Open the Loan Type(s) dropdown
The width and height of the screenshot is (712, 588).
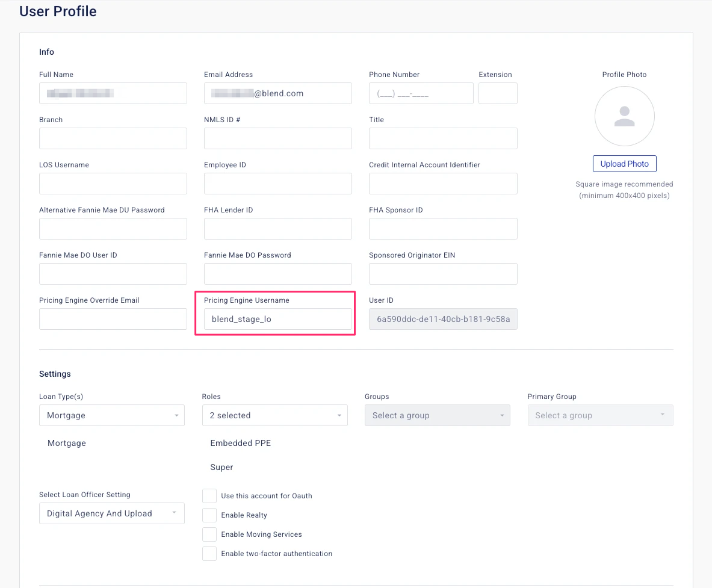point(112,415)
